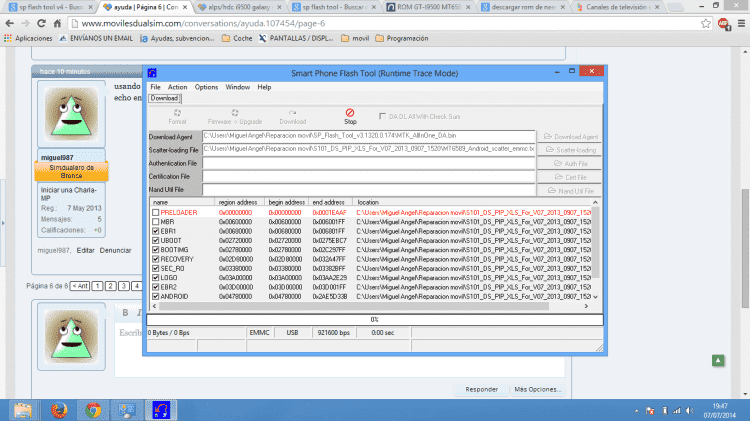Select the Download tab
The image size is (750, 421).
pos(164,98)
